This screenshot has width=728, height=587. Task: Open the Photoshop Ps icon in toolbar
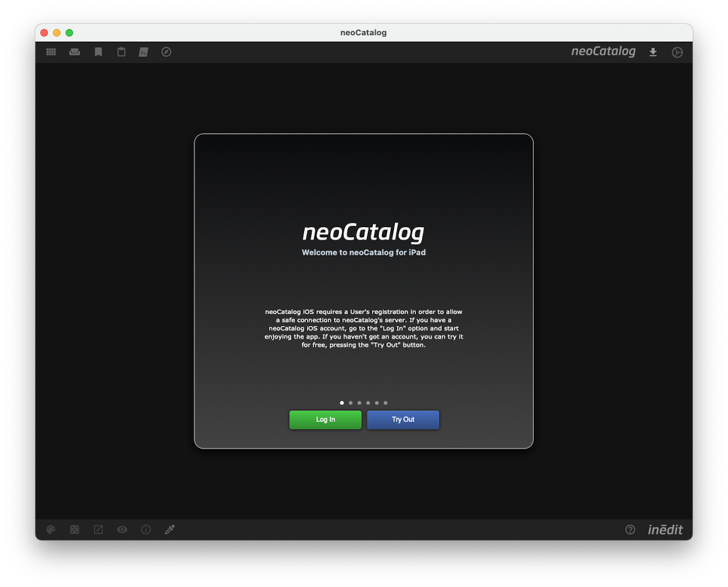click(144, 52)
